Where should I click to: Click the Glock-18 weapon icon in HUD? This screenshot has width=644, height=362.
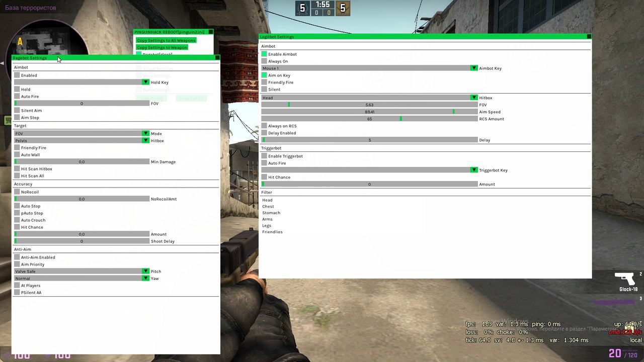626,280
